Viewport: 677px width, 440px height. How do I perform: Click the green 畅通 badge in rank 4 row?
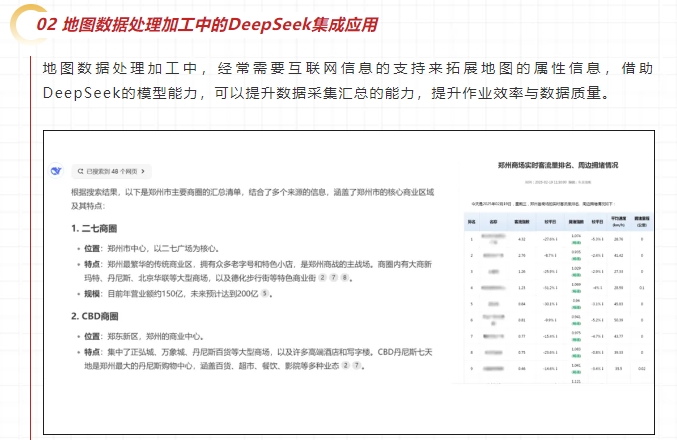[576, 291]
